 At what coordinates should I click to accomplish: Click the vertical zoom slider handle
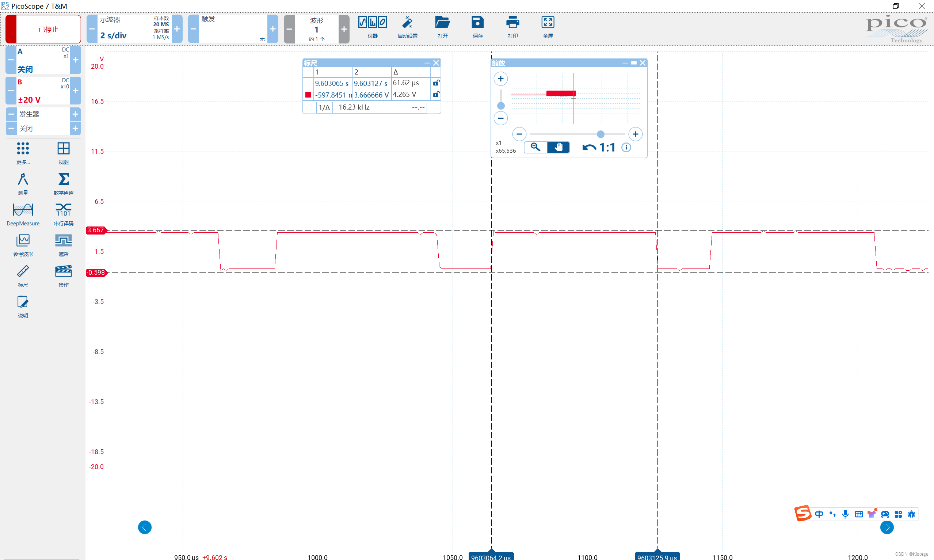click(x=501, y=106)
